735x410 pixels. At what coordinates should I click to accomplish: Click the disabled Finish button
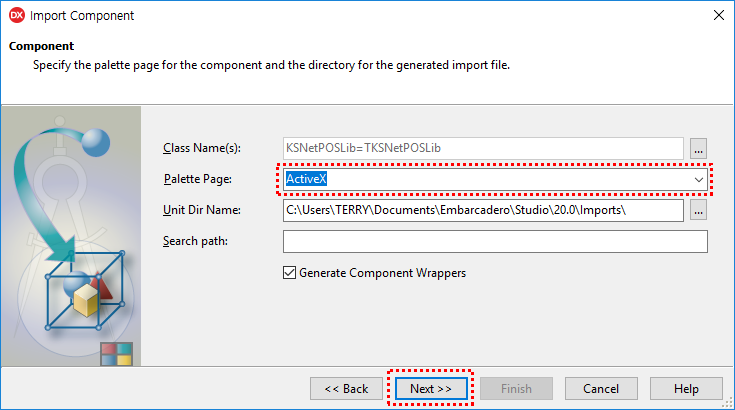point(516,388)
